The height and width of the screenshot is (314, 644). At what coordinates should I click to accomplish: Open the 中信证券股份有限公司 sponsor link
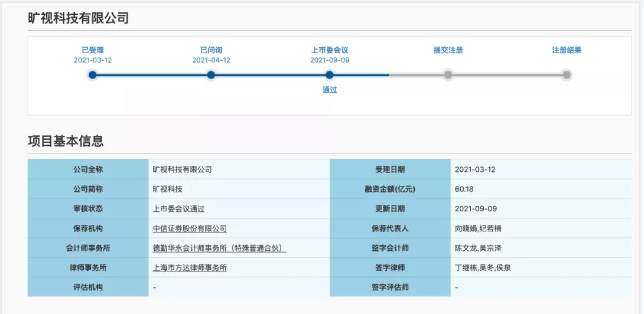click(190, 228)
